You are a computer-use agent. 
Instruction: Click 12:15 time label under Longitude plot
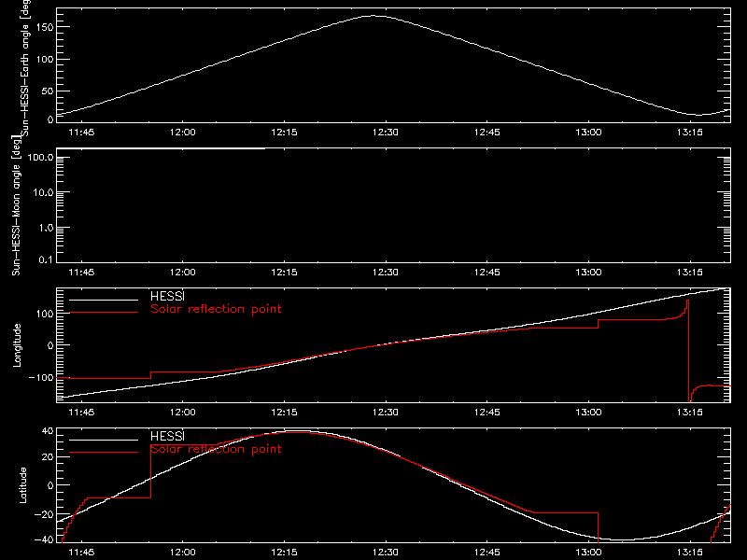[x=284, y=412]
